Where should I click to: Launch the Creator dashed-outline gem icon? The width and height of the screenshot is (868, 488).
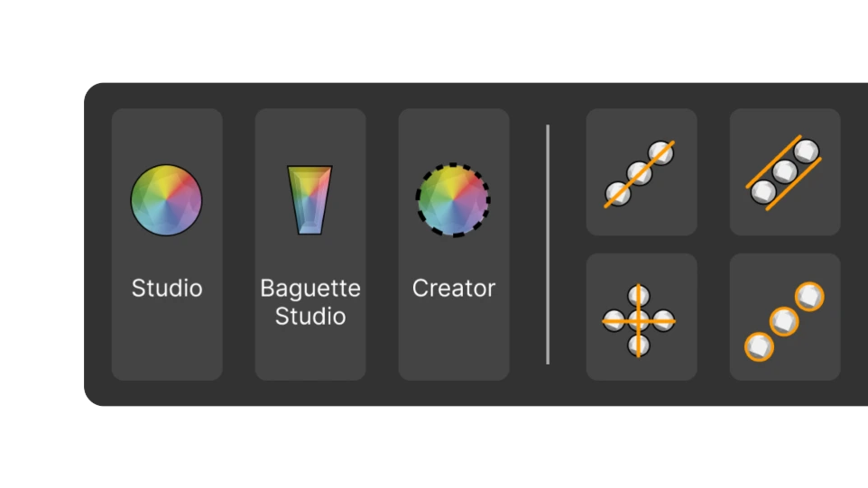453,199
